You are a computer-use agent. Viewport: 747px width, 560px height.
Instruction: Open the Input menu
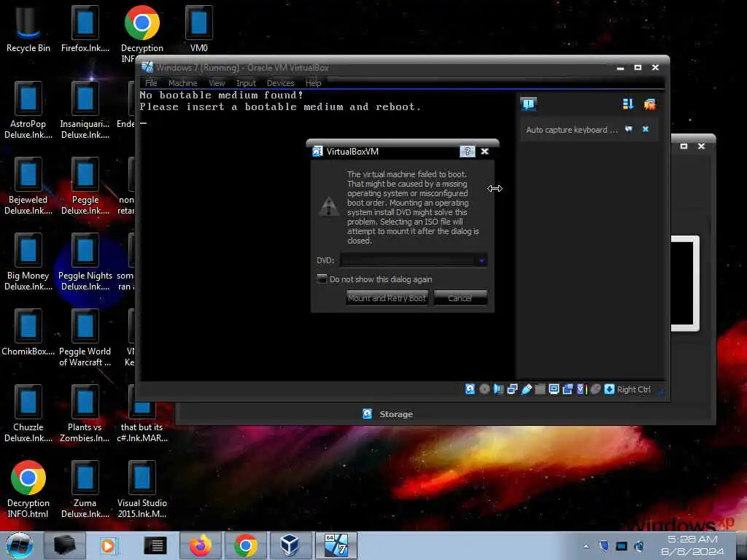coord(246,83)
